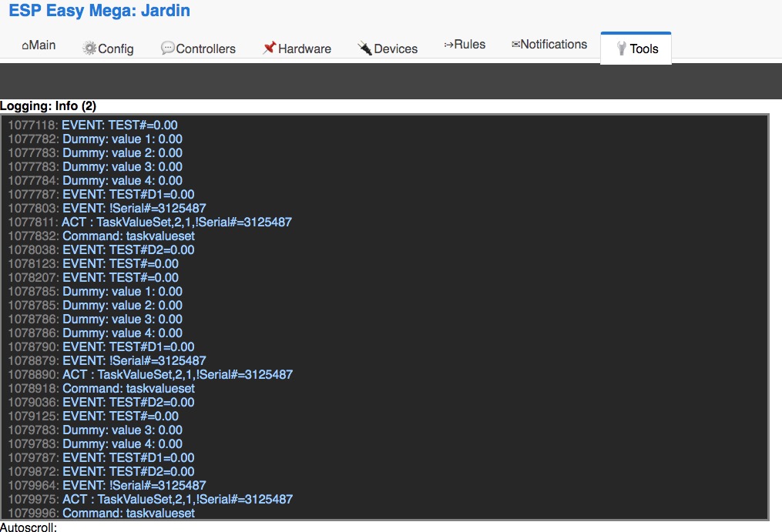This screenshot has height=532, width=782.
Task: Select log line 1078207 EVENT: TEST#=0.00
Action: (93, 278)
